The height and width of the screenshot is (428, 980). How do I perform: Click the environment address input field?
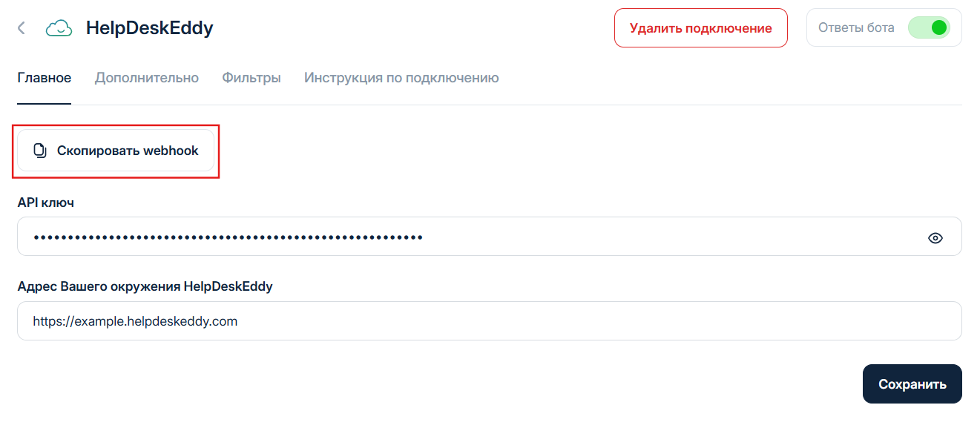pyautogui.click(x=593, y=321)
